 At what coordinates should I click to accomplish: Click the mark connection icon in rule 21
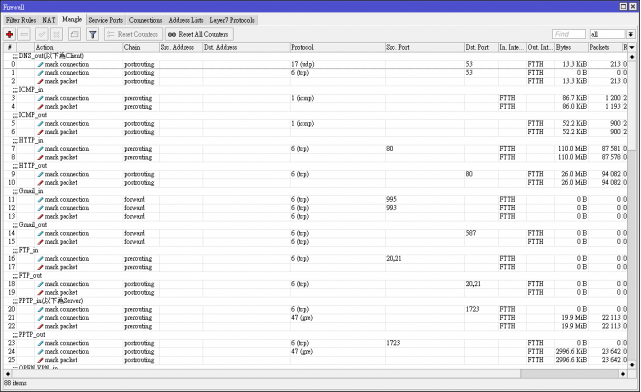pyautogui.click(x=40, y=318)
